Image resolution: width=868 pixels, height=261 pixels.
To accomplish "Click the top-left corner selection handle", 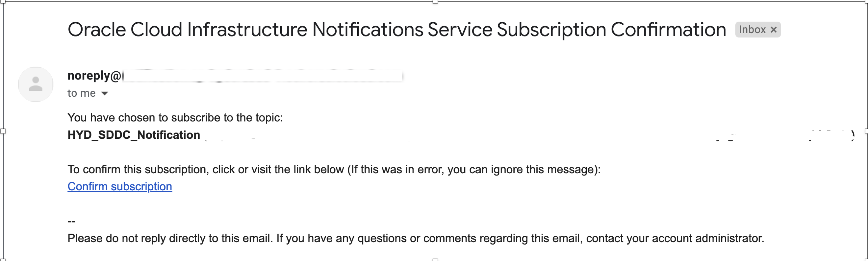I will pyautogui.click(x=3, y=2).
